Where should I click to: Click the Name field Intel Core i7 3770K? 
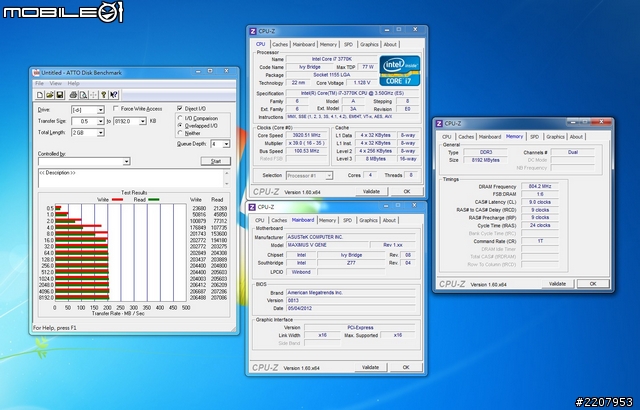click(x=331, y=59)
